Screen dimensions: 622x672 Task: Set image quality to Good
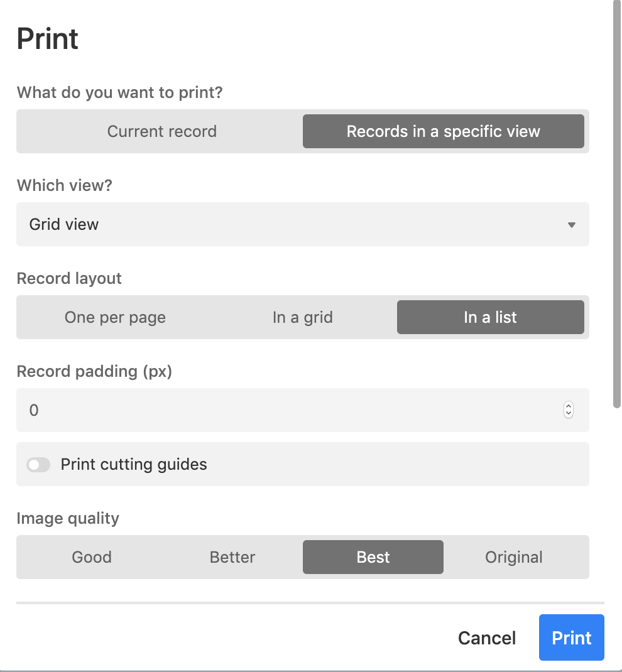click(92, 557)
